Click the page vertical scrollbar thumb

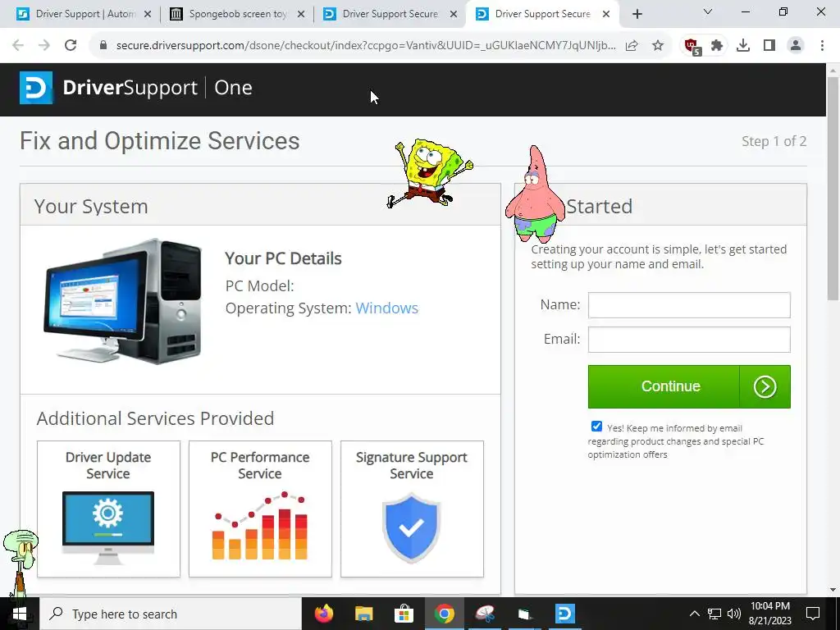pos(833,188)
